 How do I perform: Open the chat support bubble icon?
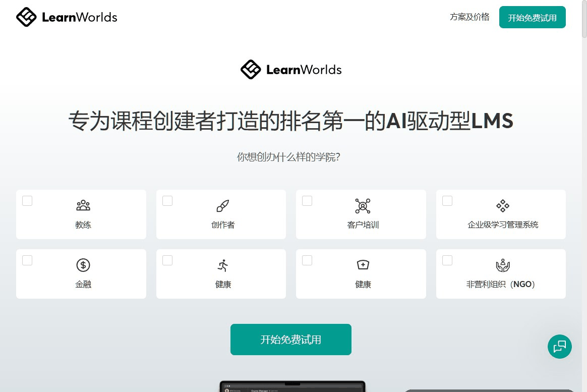click(559, 346)
